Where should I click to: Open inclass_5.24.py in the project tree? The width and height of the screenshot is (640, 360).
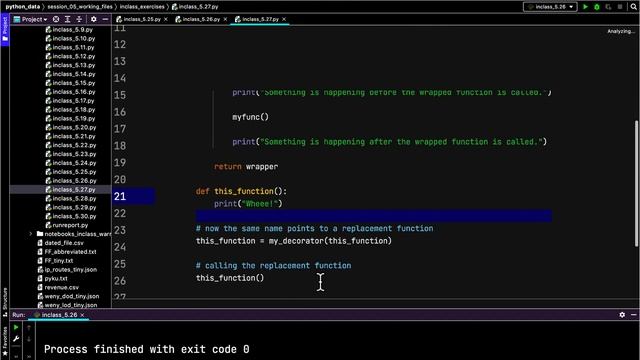coord(71,163)
